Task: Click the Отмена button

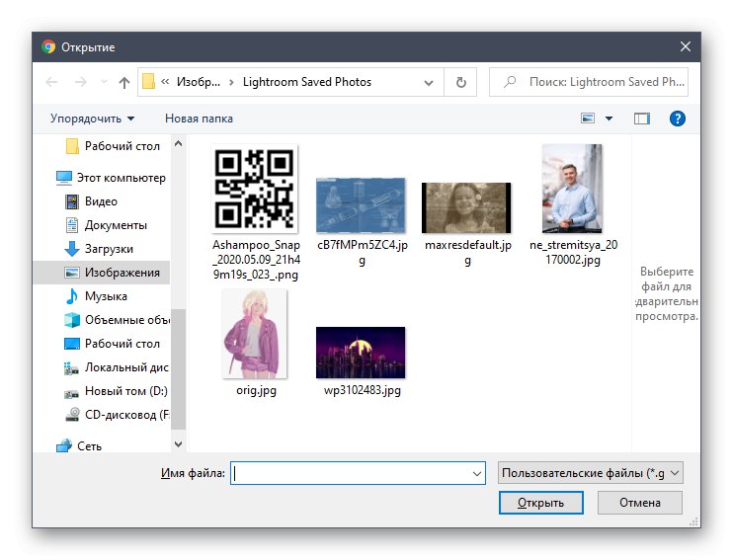Action: coord(640,503)
